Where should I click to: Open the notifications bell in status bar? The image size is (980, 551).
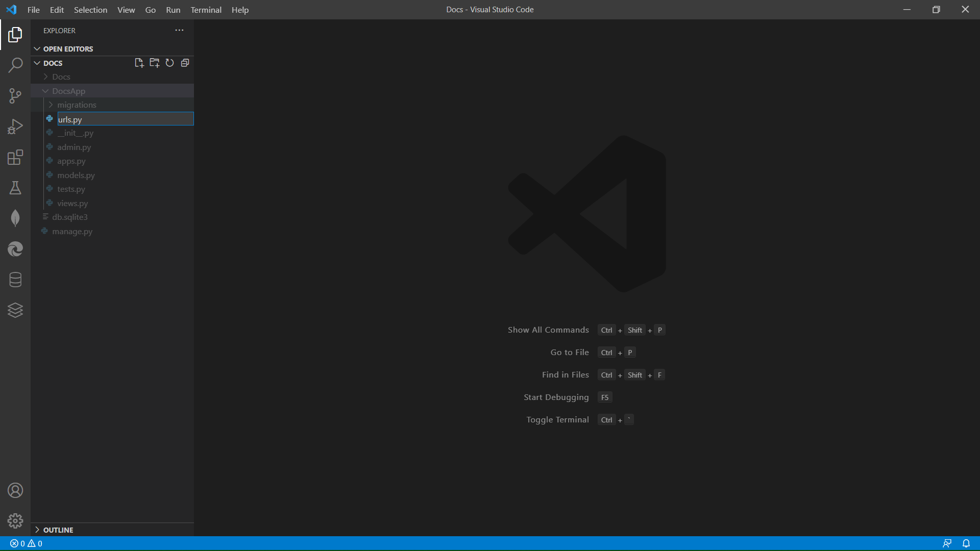click(x=966, y=543)
